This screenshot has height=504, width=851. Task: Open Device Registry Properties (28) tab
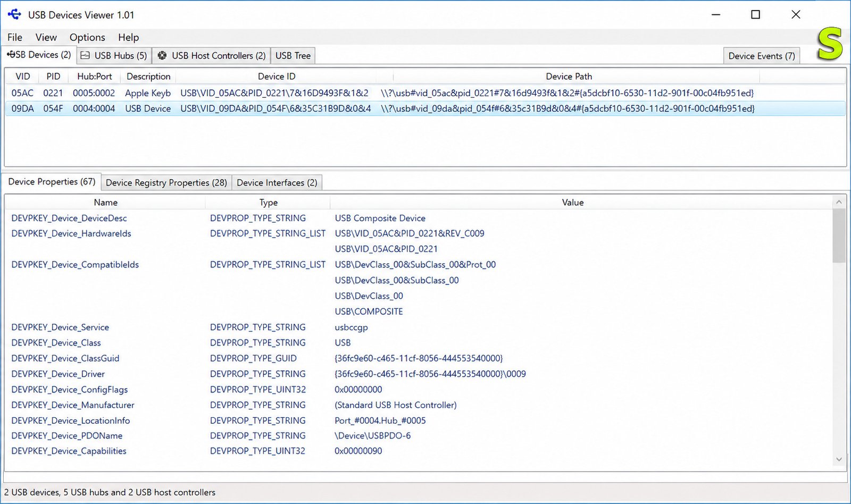coord(166,182)
